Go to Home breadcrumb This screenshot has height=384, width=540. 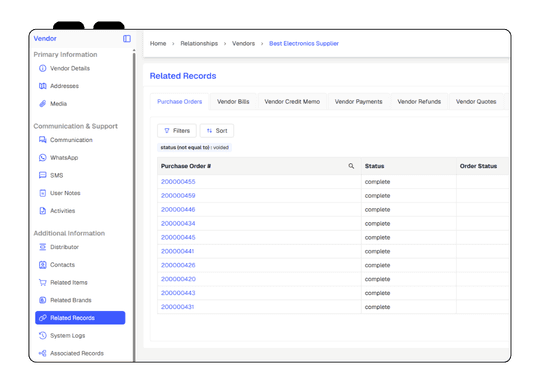coord(158,43)
